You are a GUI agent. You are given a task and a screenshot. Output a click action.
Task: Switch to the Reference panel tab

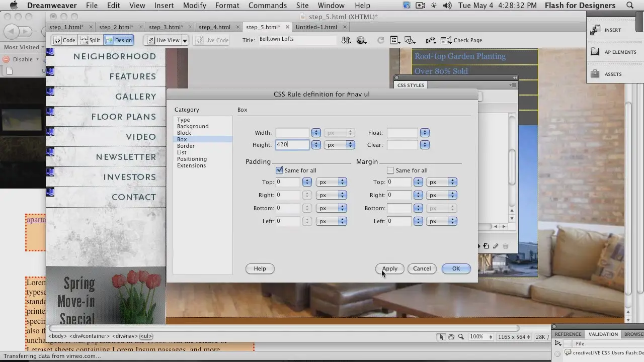(568, 334)
